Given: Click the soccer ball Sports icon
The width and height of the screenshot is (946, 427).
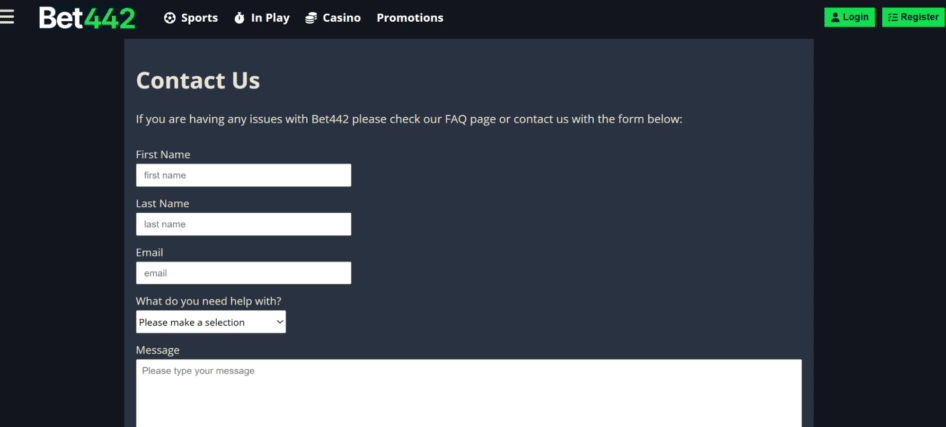Looking at the screenshot, I should click(169, 18).
